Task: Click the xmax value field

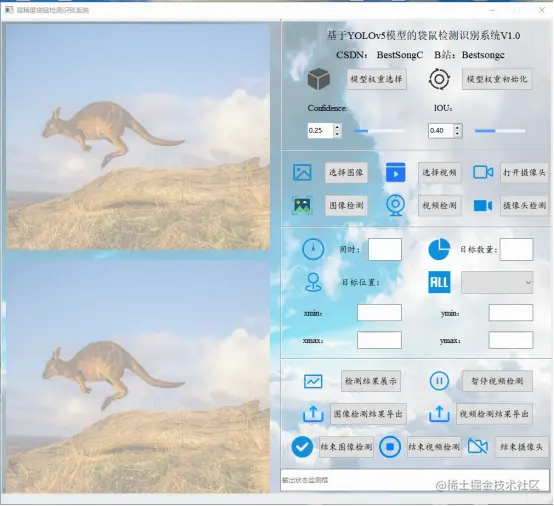Action: (379, 340)
